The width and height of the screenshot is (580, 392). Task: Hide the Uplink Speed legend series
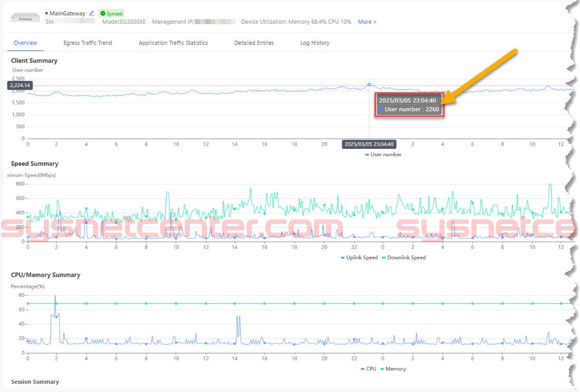(359, 258)
